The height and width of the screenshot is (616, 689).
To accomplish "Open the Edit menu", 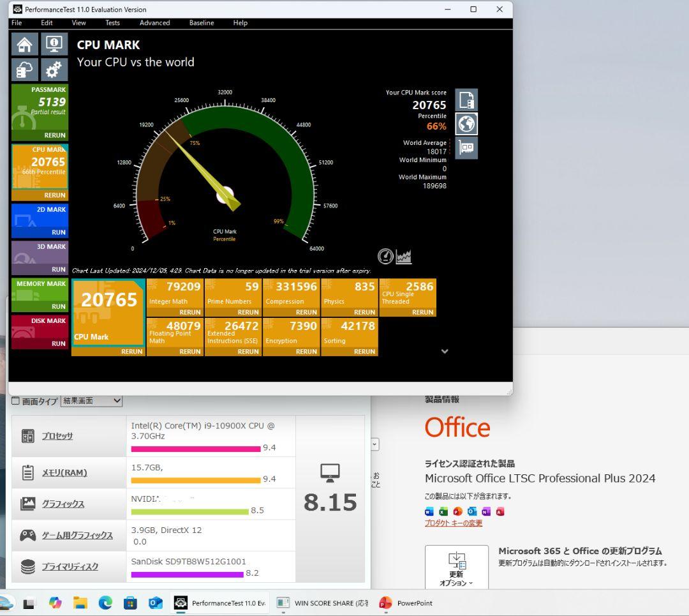I will pyautogui.click(x=47, y=23).
